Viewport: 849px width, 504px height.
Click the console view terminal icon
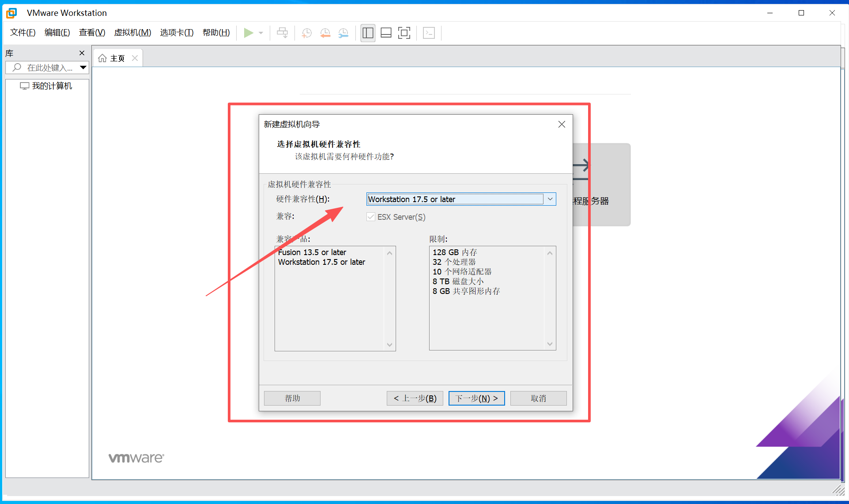429,33
